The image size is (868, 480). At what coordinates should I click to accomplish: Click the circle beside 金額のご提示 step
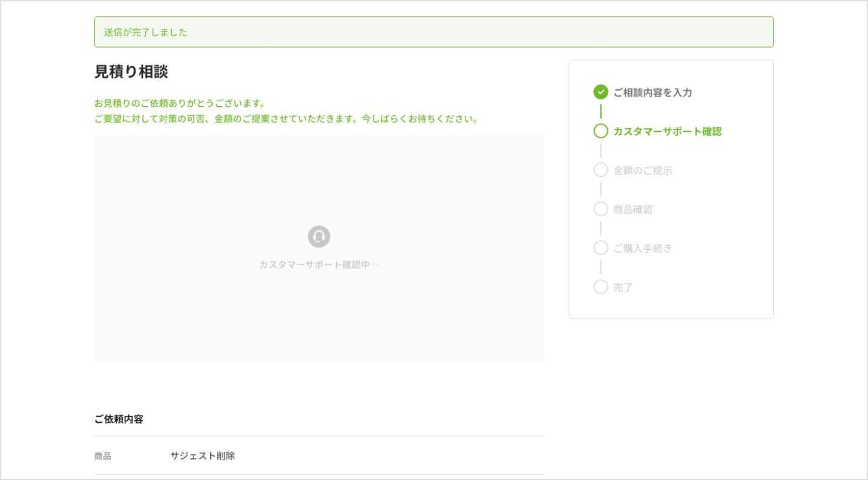click(x=600, y=170)
